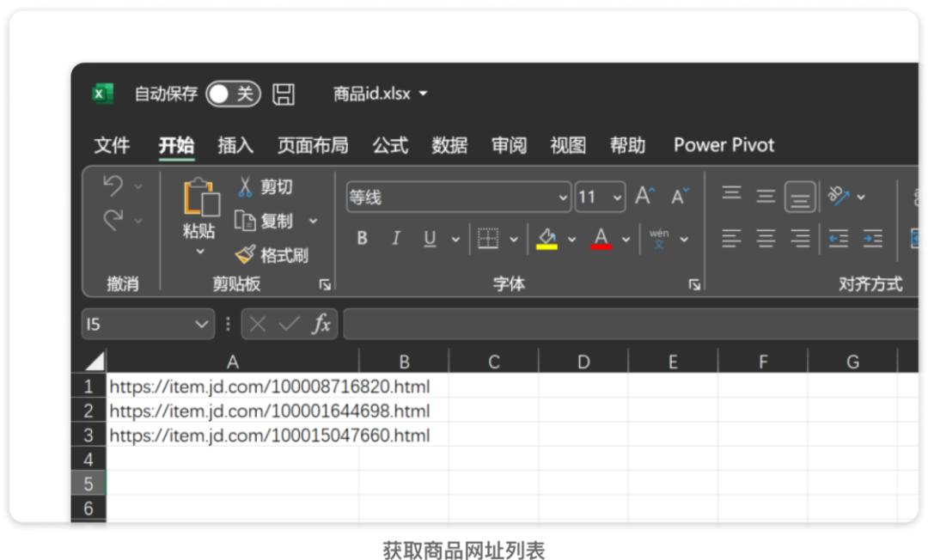Switch to the 开始 ribbon tab
The image size is (928, 560).
pos(176,145)
